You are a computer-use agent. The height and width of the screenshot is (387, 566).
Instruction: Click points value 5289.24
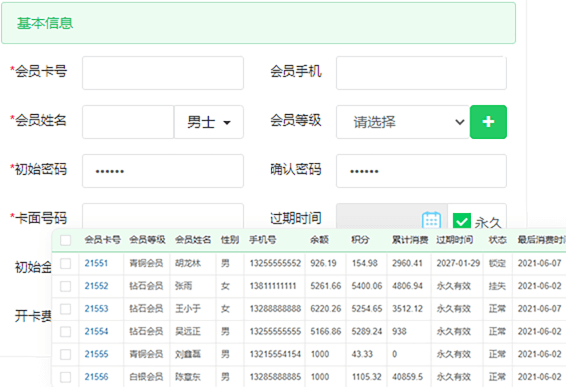pyautogui.click(x=367, y=331)
